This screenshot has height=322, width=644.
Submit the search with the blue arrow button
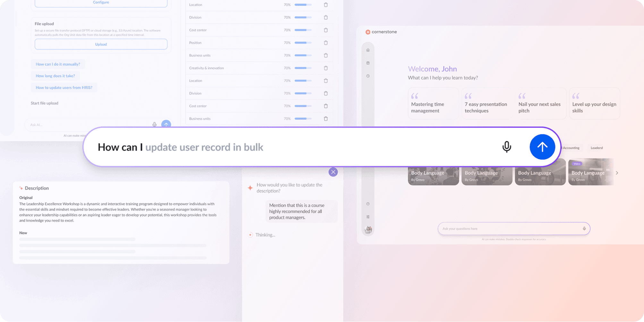click(542, 147)
